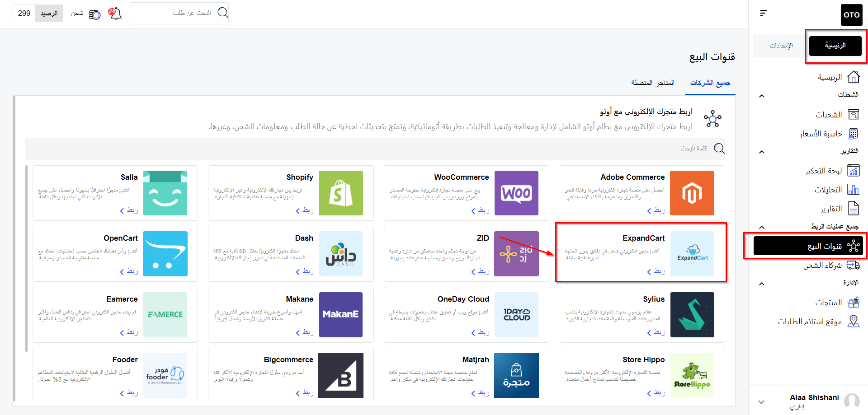
Task: Switch to الرئيسية main tab button
Action: coord(835,45)
